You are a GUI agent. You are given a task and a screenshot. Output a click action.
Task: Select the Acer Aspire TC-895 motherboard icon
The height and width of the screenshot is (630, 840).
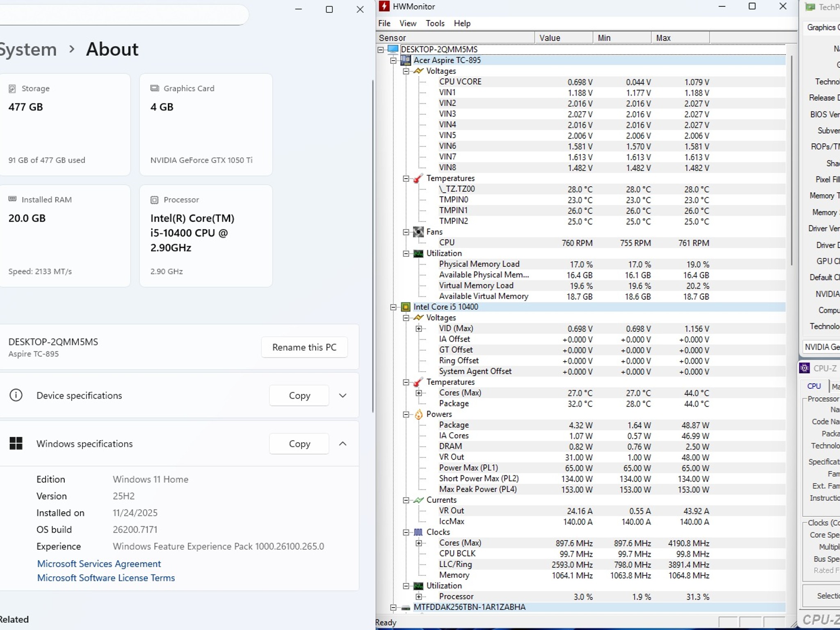(x=405, y=60)
